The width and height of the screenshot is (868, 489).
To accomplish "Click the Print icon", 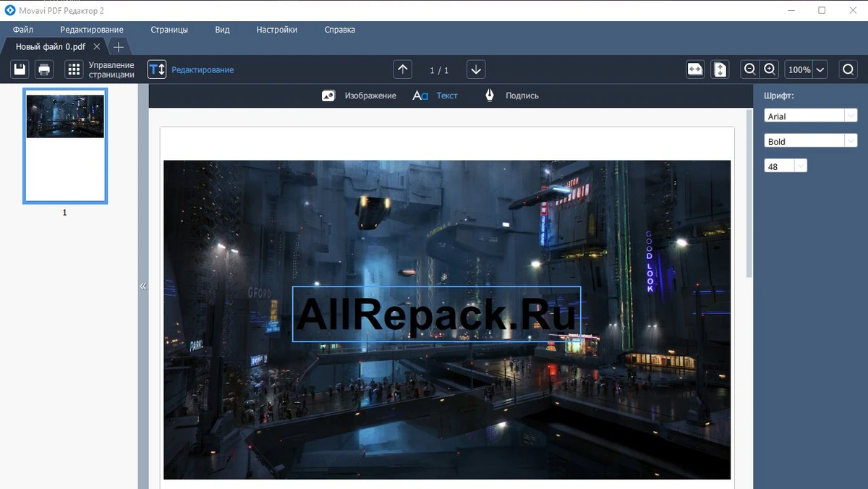I will [x=44, y=69].
